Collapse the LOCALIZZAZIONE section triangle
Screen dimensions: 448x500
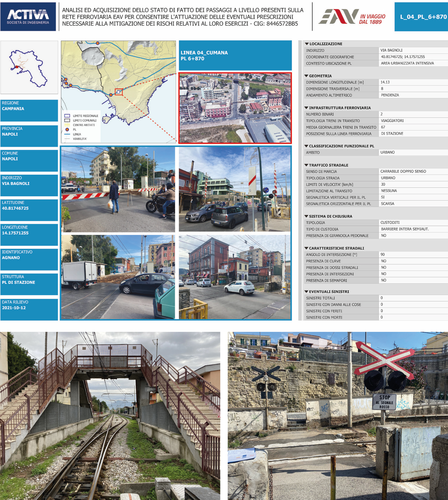(x=307, y=44)
